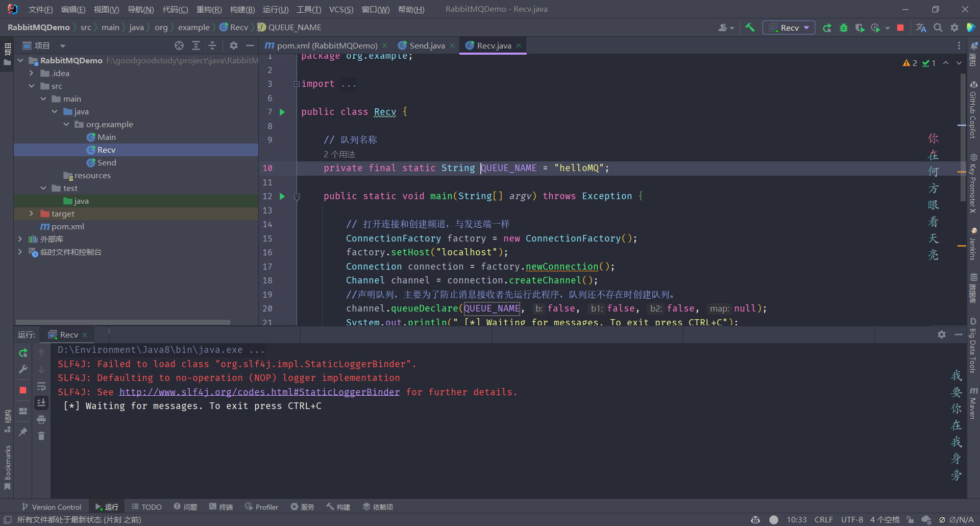Print console output with printer icon

click(x=41, y=419)
